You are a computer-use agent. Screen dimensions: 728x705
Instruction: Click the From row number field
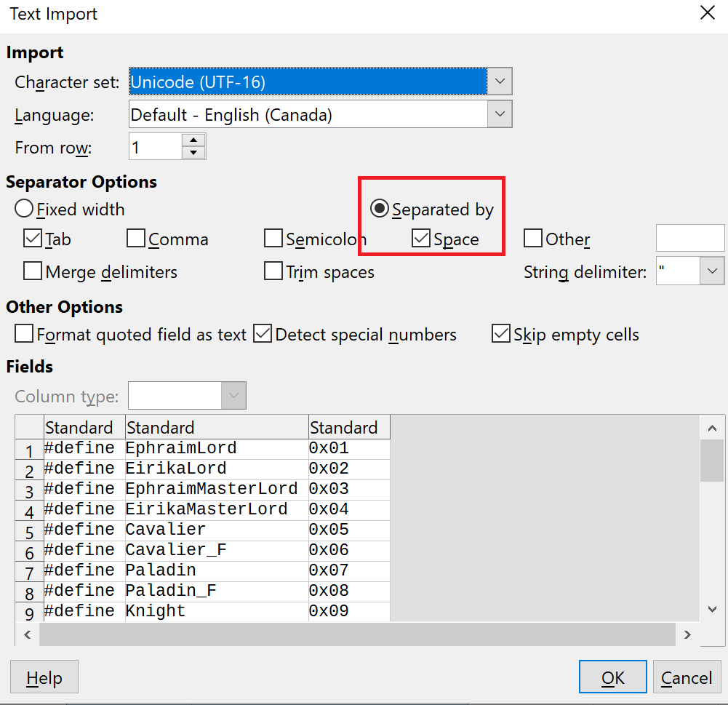tap(155, 146)
